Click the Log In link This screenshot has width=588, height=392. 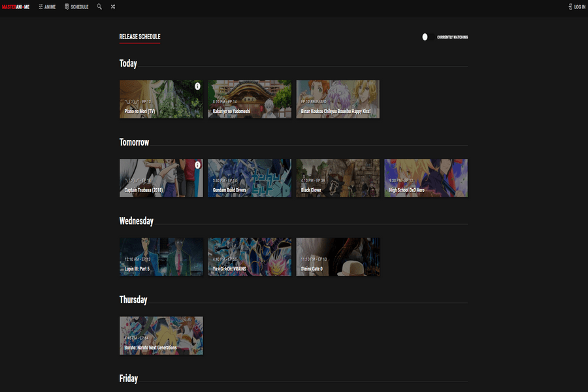577,7
